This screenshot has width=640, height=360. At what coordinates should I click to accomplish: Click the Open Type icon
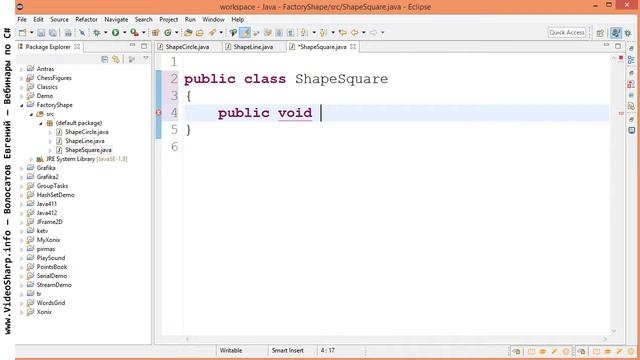point(188,33)
